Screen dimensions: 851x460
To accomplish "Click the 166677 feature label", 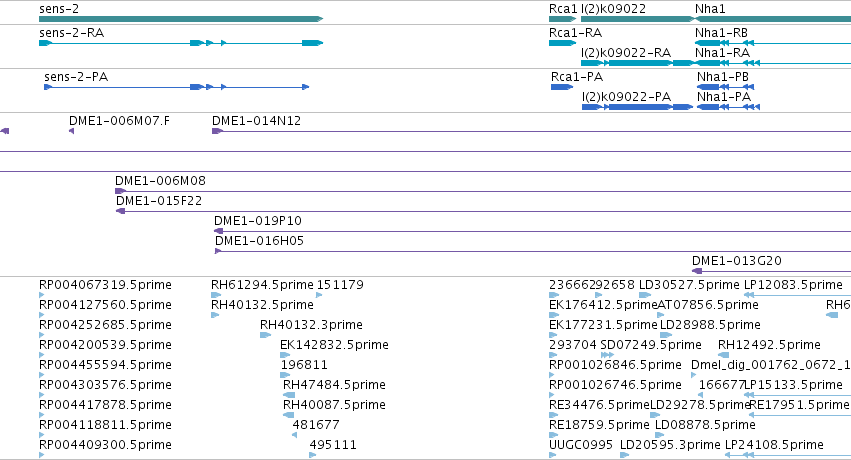I will 722,385.
